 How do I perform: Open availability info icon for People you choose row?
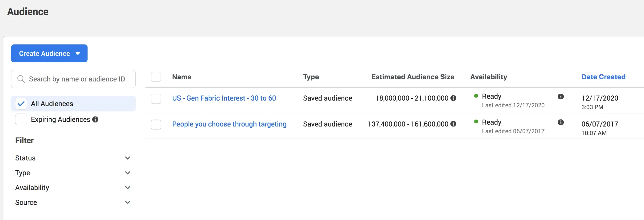point(561,122)
